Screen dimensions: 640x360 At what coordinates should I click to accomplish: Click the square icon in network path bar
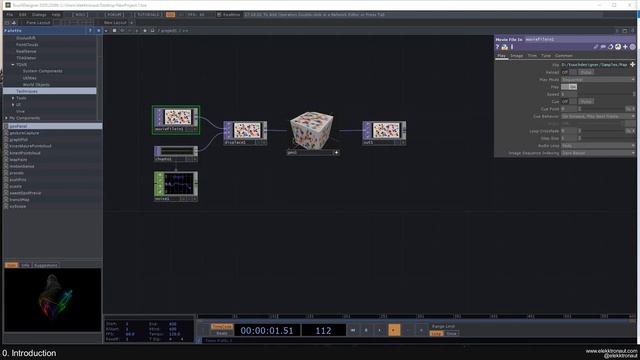(x=114, y=31)
